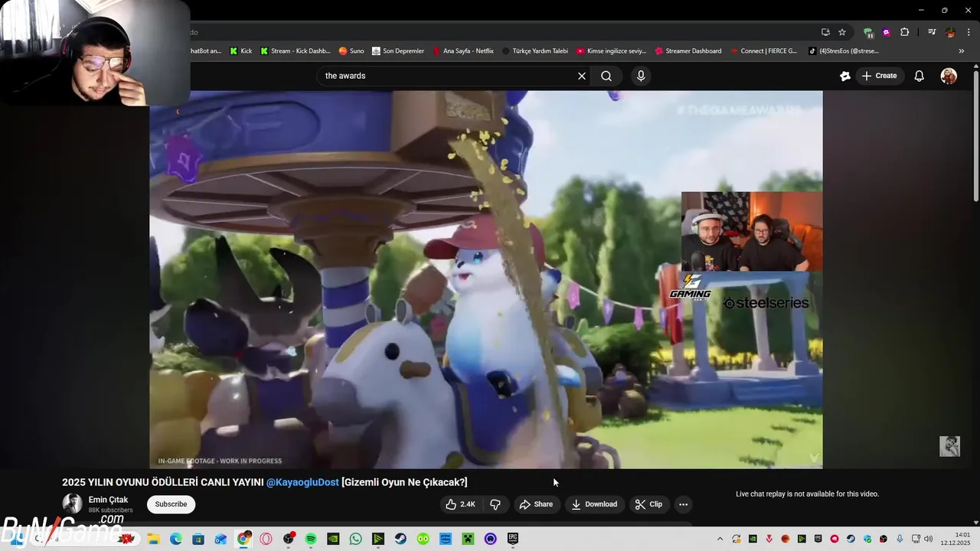
Task: Open the volume speaker tray icon
Action: (x=929, y=539)
